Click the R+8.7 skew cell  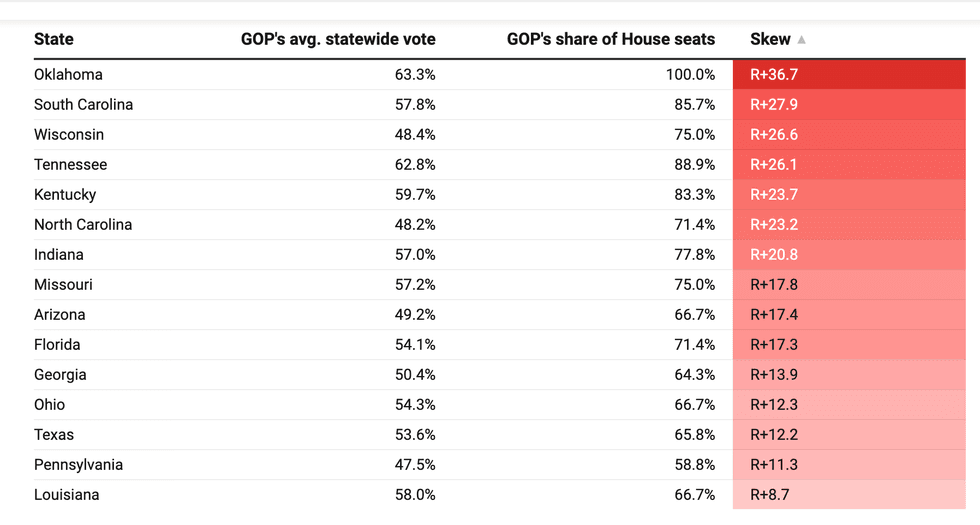pyautogui.click(x=770, y=494)
